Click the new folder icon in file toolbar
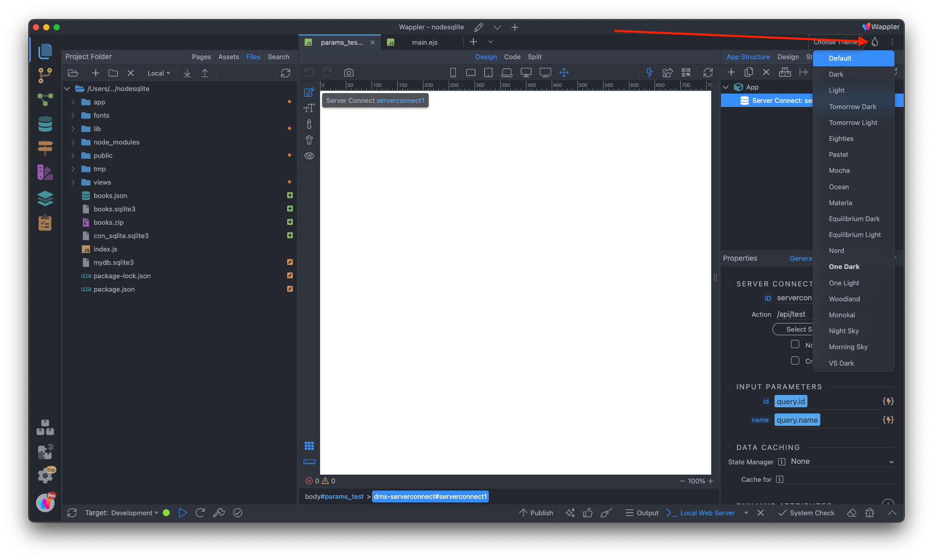This screenshot has height=560, width=933. 113,73
